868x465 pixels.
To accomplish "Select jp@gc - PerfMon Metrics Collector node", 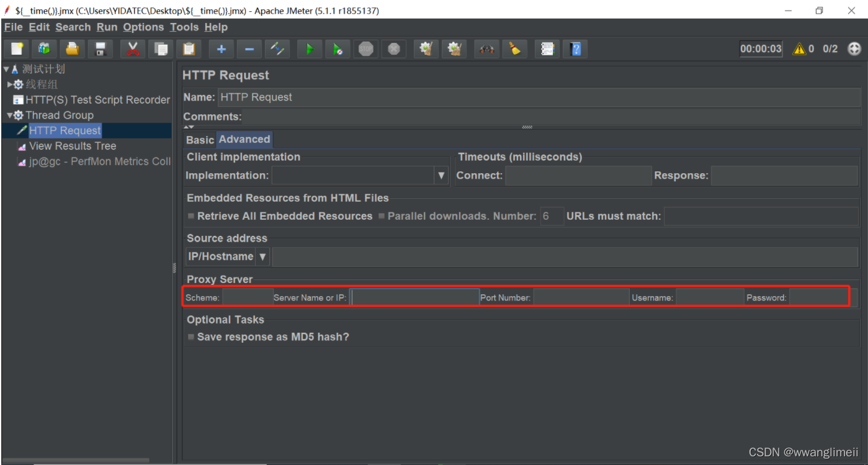I will (x=100, y=161).
